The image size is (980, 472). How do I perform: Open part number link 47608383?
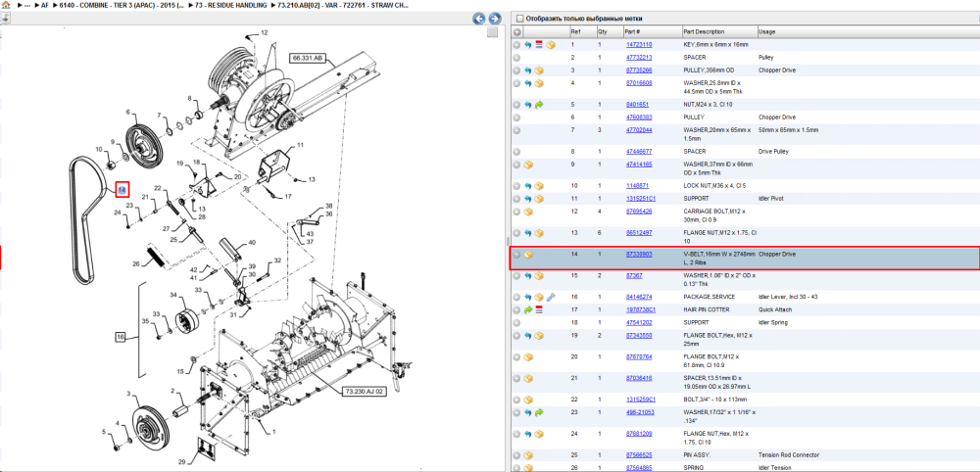pyautogui.click(x=639, y=118)
